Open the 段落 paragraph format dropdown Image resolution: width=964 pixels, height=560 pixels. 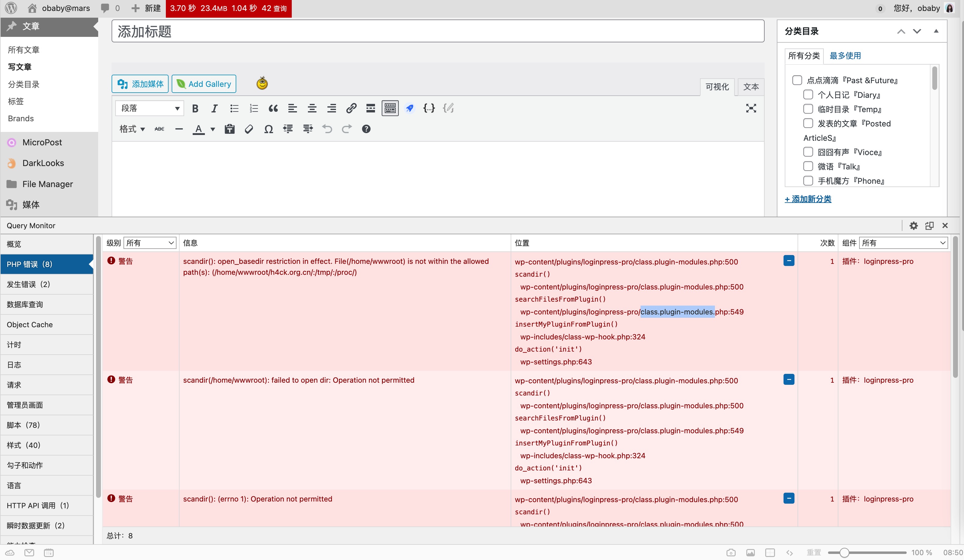click(x=150, y=108)
